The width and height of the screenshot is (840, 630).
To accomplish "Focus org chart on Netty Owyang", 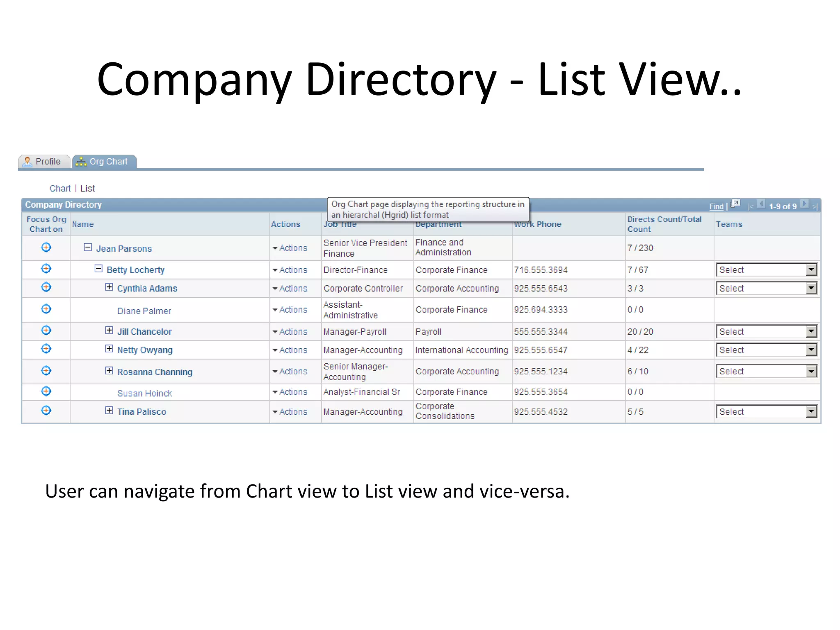I will [x=46, y=349].
